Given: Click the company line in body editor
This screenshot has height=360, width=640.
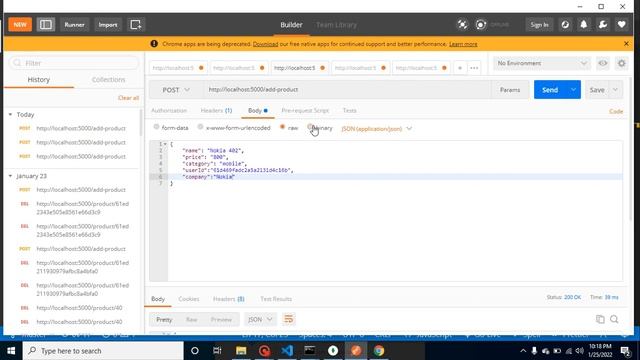Looking at the screenshot, I should click(395, 177).
